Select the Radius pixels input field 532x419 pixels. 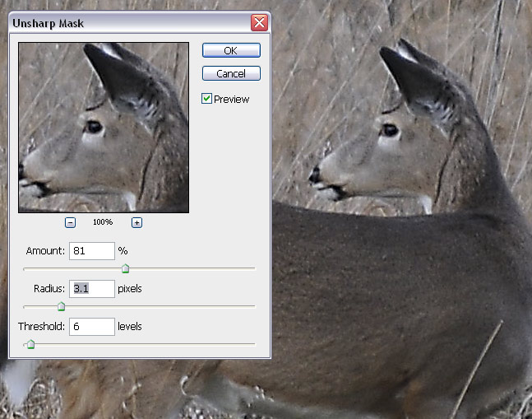[x=91, y=289]
